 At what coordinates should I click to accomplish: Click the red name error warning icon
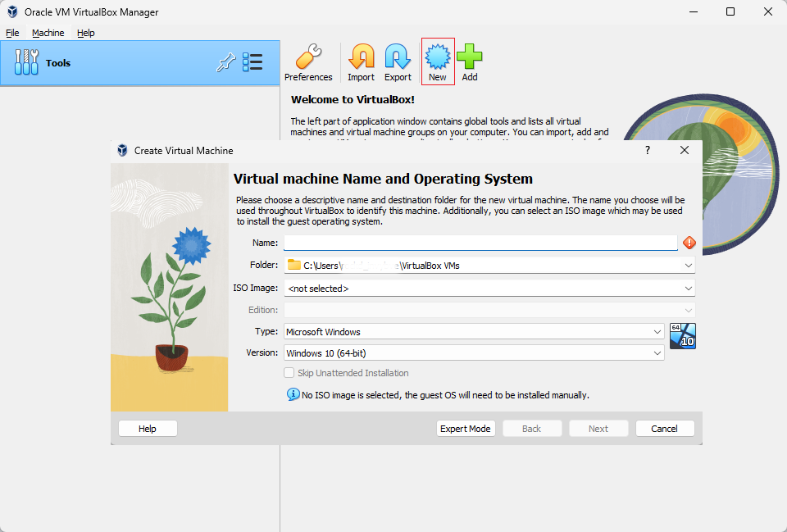(x=689, y=243)
